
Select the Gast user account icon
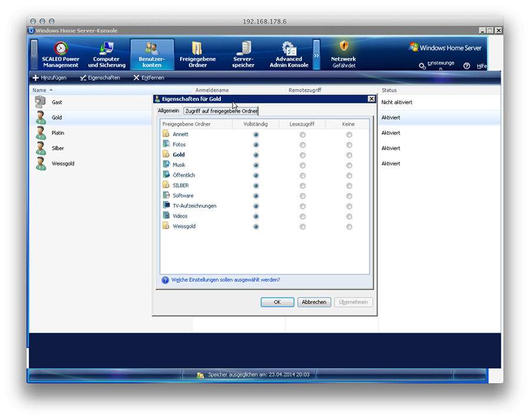(x=41, y=102)
